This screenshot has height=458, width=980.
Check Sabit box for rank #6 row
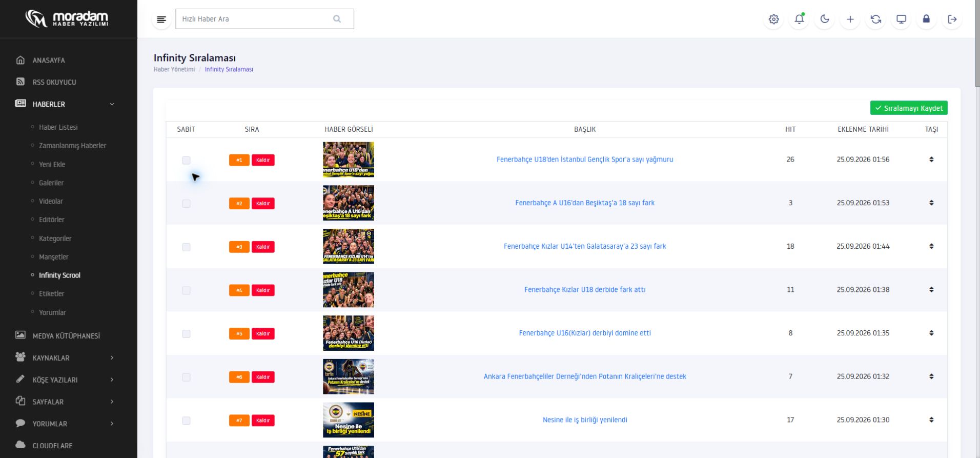[x=186, y=377]
